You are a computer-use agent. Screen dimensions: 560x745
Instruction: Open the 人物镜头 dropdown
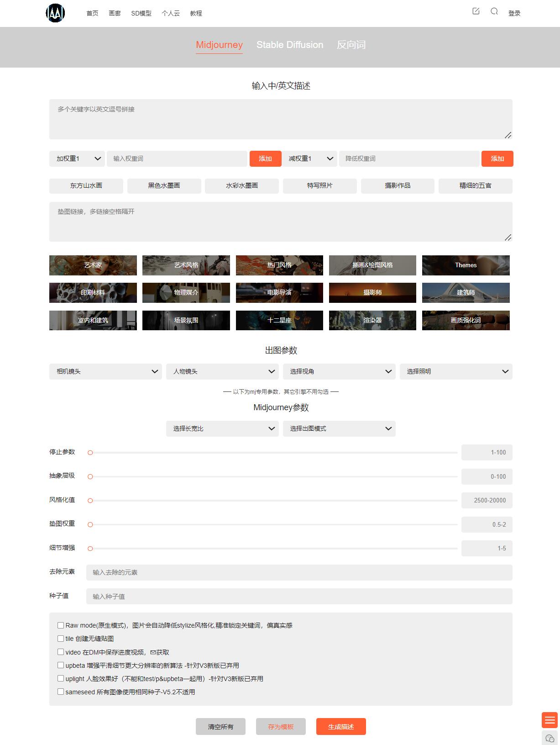[222, 371]
